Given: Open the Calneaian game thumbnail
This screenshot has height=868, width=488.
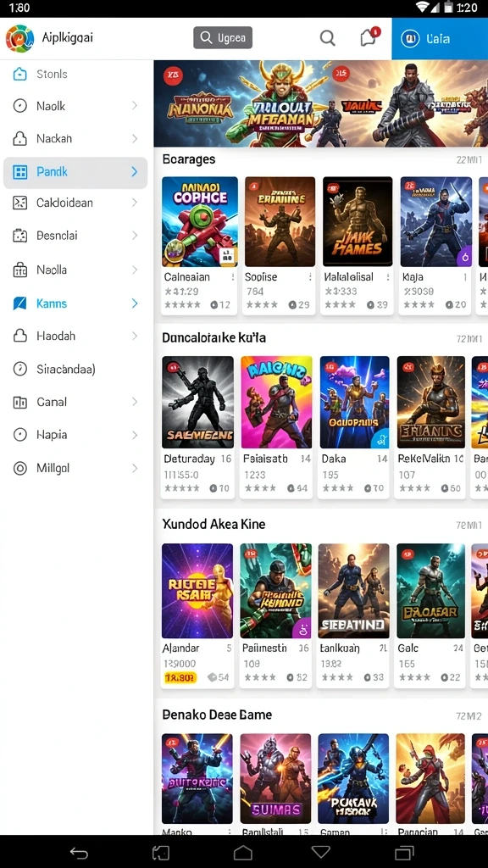Looking at the screenshot, I should (200, 221).
